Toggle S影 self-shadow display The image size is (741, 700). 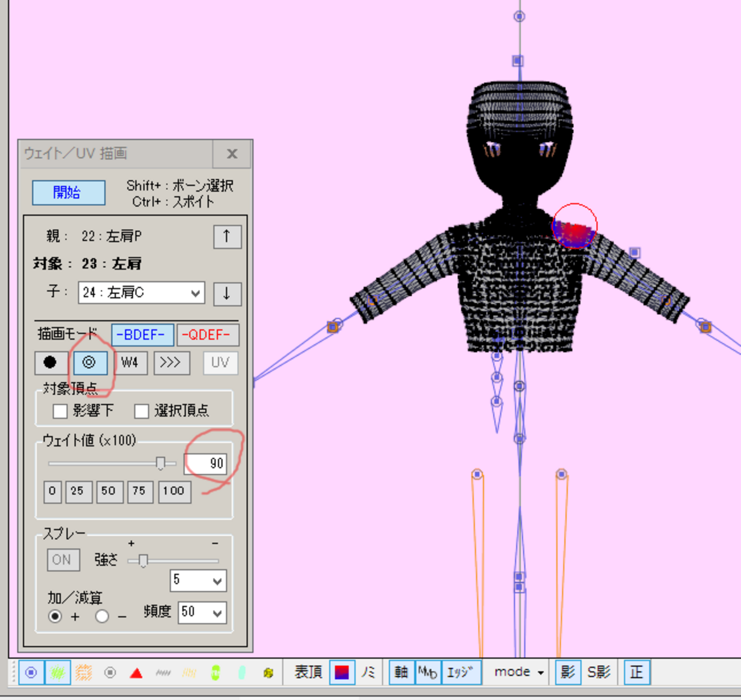coord(600,672)
